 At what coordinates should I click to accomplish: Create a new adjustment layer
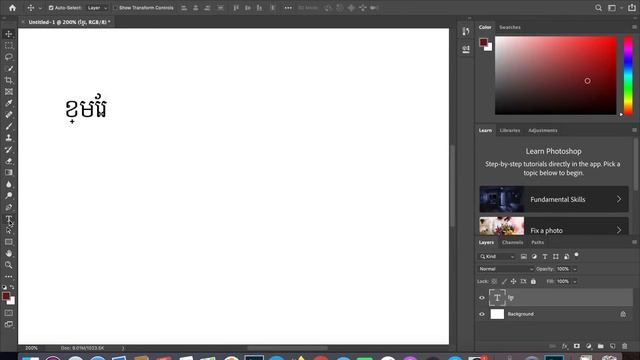(x=589, y=346)
